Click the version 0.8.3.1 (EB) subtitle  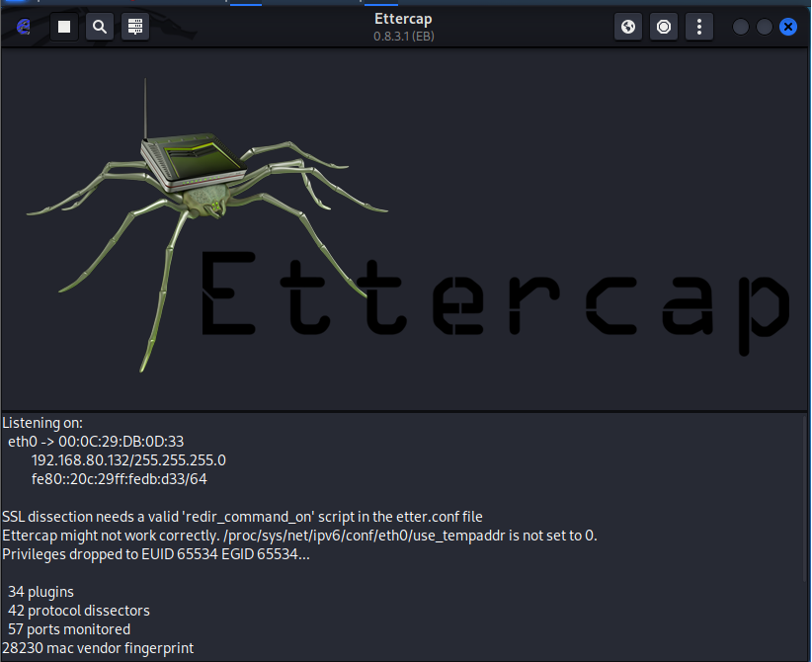(x=404, y=37)
